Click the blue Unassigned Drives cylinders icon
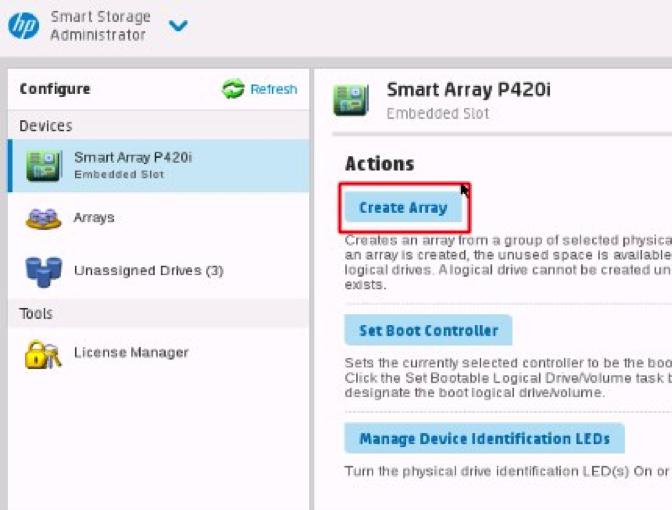The height and width of the screenshot is (510, 672). (x=43, y=272)
